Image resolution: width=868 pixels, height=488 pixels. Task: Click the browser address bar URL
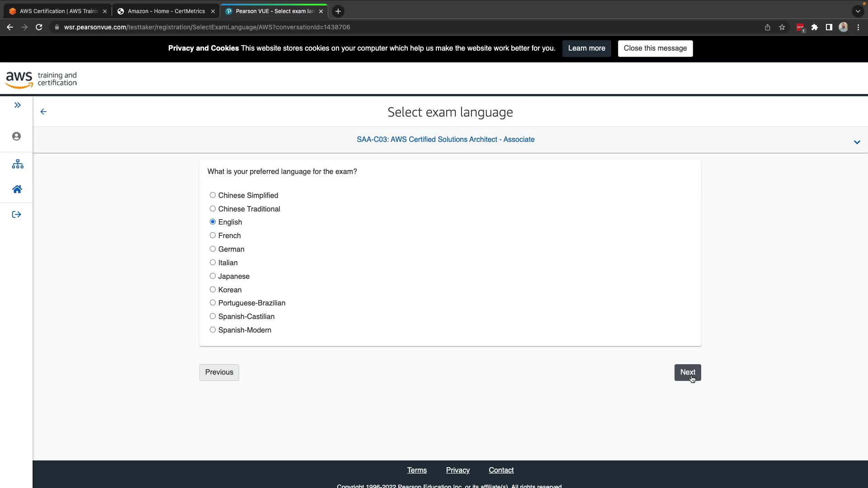[x=207, y=27]
